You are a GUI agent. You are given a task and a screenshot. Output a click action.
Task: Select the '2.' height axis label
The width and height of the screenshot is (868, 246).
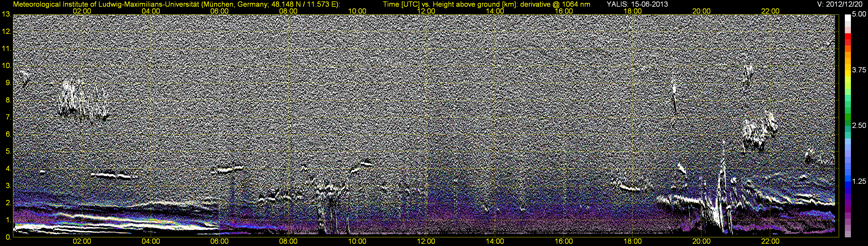coord(8,203)
